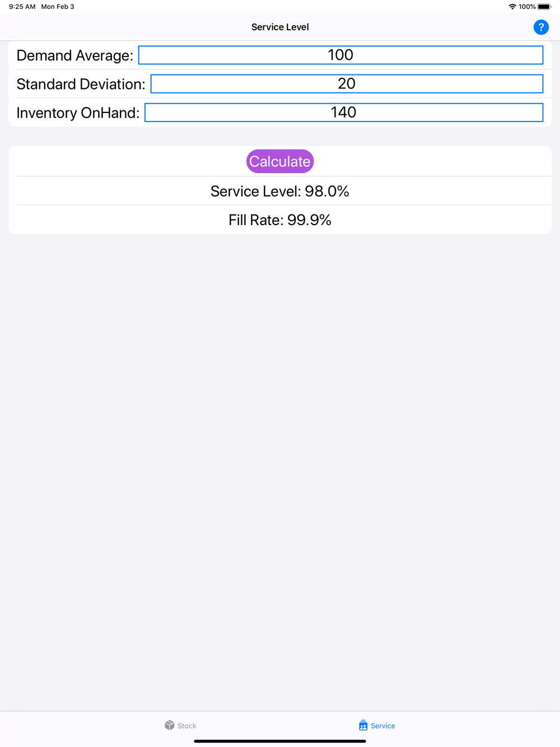Screen dimensions: 560x747
Task: Tap the Service Level navigation title
Action: point(280,27)
